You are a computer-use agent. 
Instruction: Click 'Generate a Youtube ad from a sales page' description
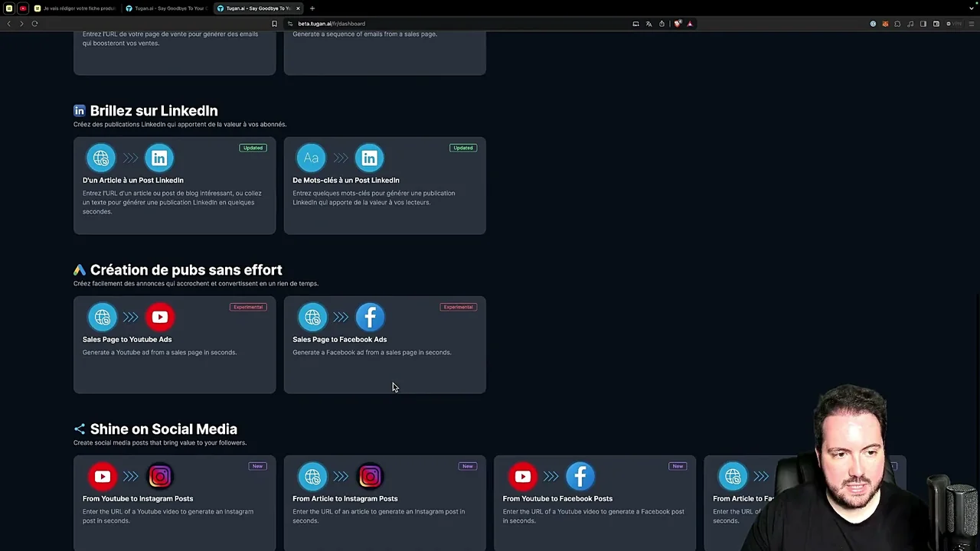click(x=159, y=353)
